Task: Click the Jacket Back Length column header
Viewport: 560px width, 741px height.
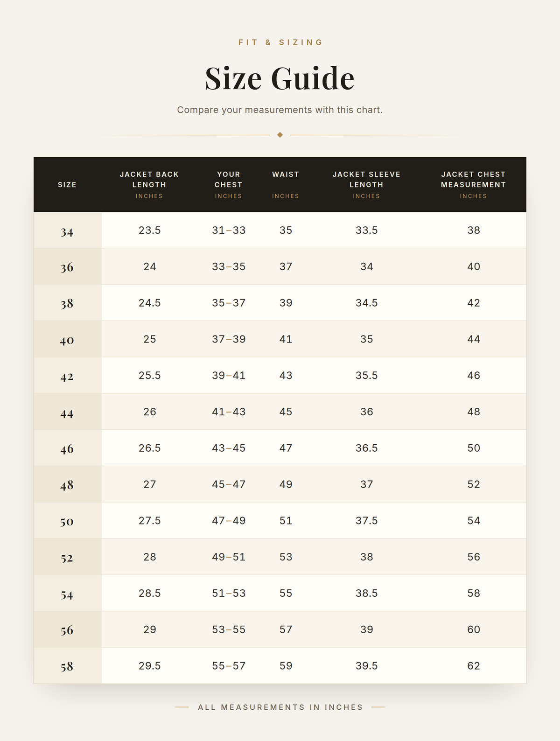Action: tap(149, 185)
